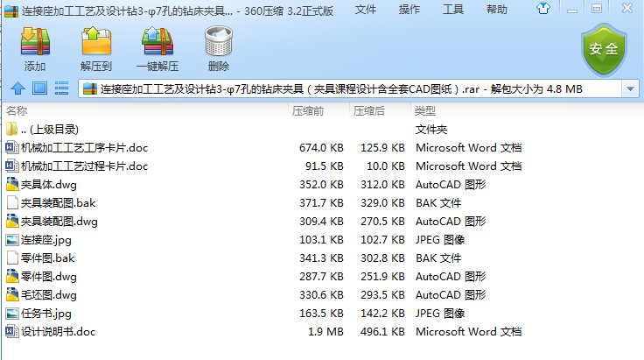Click the 102.7 KB compressed size value
The width and height of the screenshot is (644, 360).
click(x=382, y=240)
